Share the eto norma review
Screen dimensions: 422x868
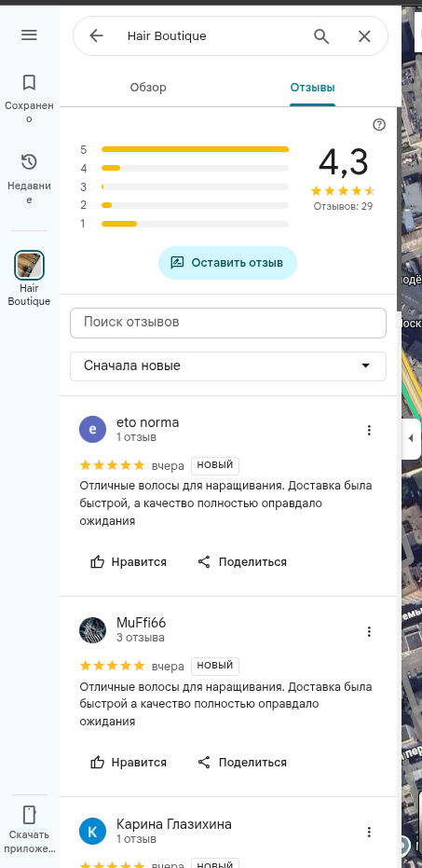click(242, 562)
